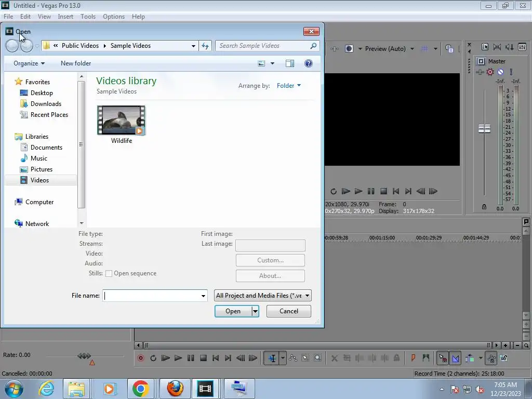Click the timeline zoom in plus button
Viewport: 532px width, 399px height.
point(506,345)
